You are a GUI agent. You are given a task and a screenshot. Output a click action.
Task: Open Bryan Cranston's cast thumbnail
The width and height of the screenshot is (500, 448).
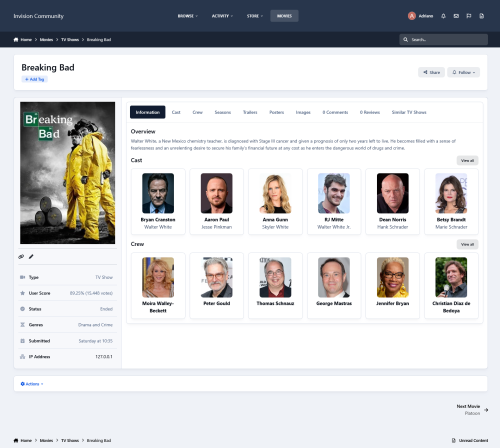(158, 193)
